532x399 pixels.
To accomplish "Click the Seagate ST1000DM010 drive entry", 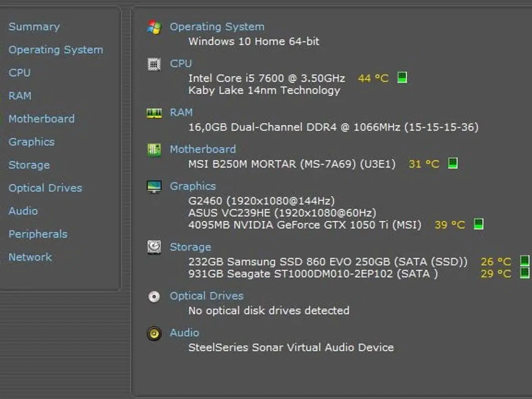I will pyautogui.click(x=313, y=274).
